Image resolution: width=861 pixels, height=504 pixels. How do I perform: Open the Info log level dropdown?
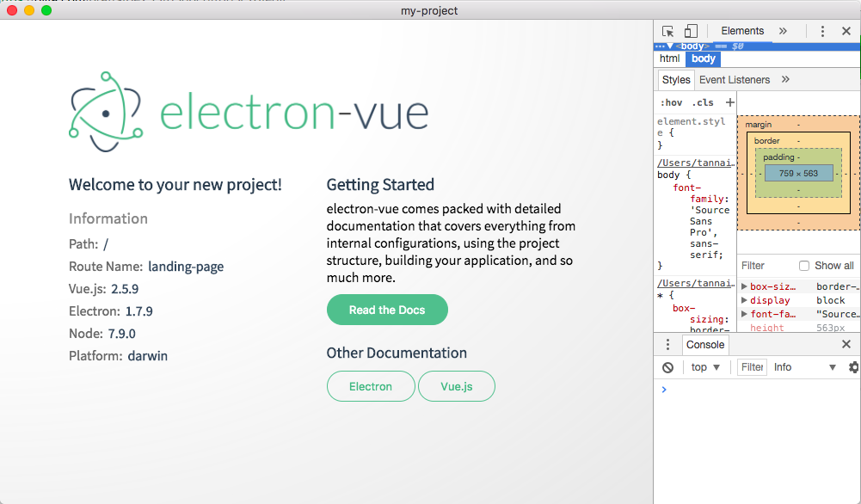[x=804, y=367]
